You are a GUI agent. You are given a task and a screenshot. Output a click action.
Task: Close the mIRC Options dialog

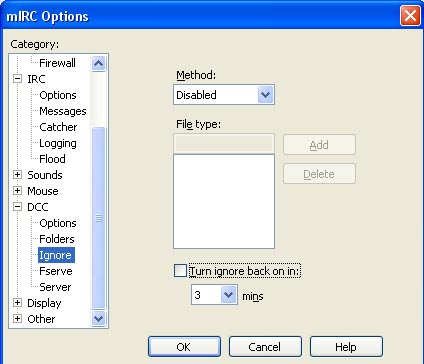pyautogui.click(x=410, y=16)
